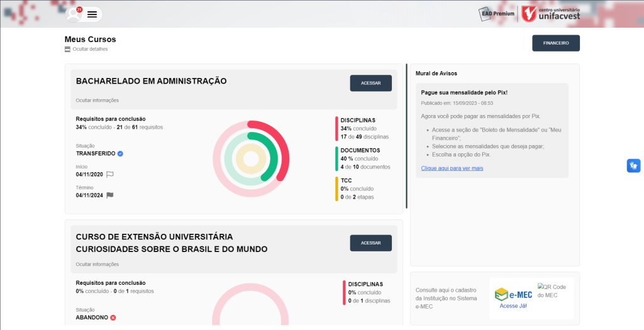This screenshot has height=330, width=644.
Task: Open the hamburger navigation menu
Action: (92, 14)
